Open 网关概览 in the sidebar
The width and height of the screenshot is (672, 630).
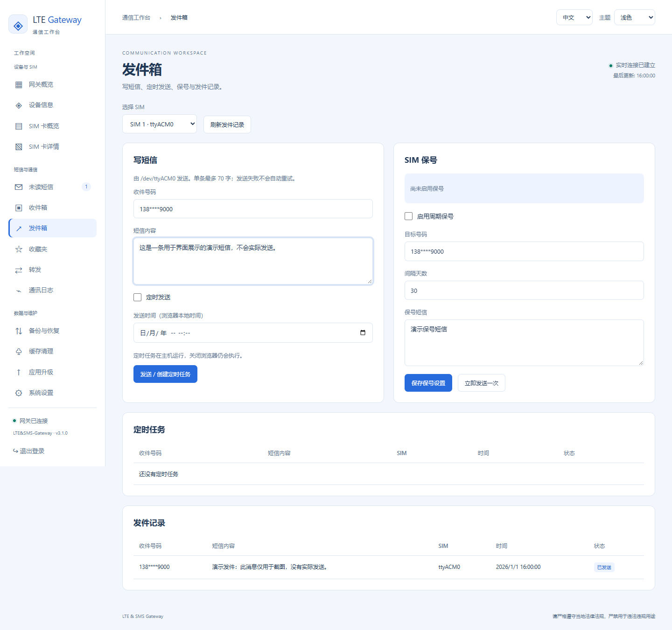tap(52, 84)
